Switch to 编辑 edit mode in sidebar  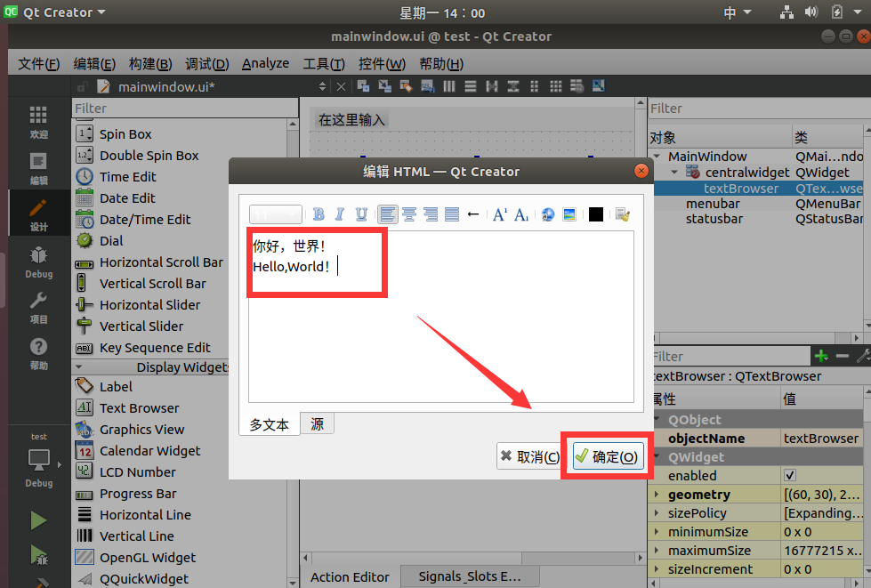click(38, 168)
